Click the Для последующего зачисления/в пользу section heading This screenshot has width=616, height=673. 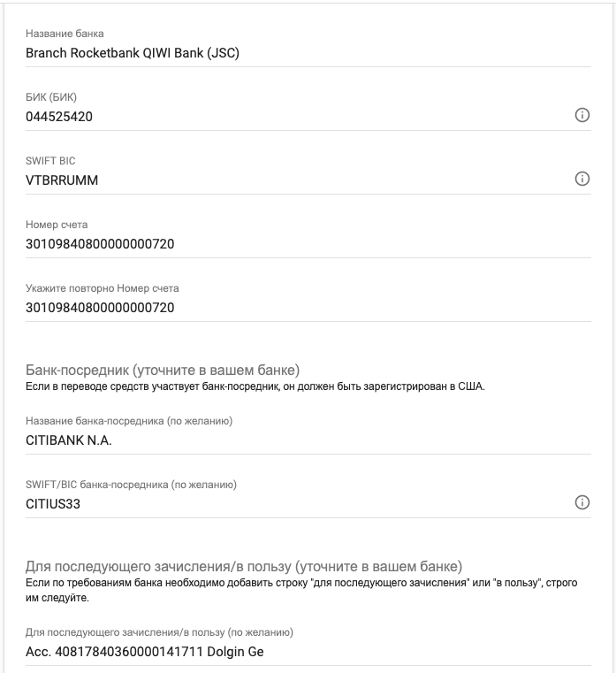[243, 566]
